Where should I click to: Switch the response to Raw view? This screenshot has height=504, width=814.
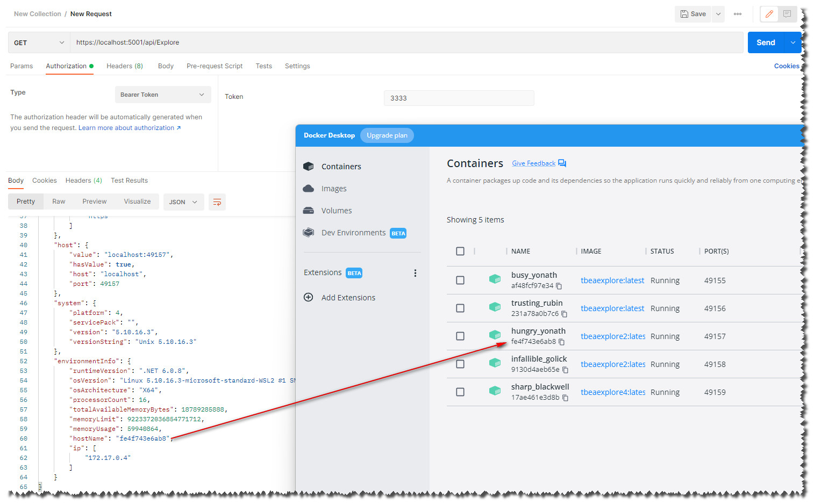point(59,201)
